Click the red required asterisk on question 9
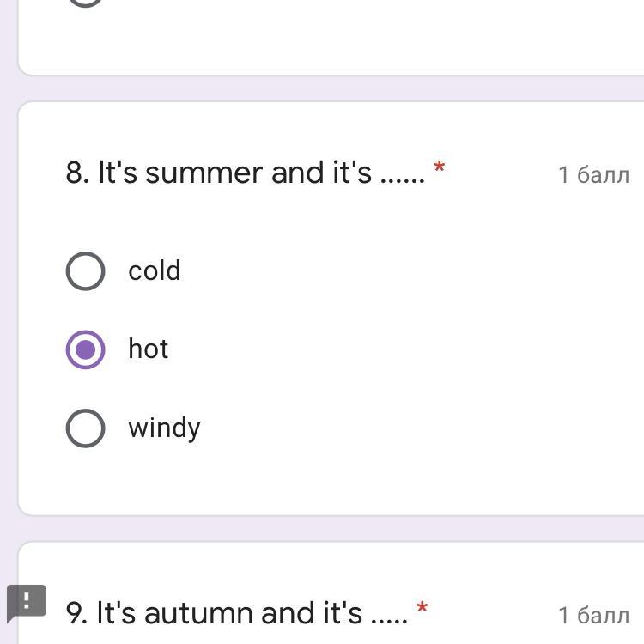This screenshot has height=644, width=644. point(422,609)
